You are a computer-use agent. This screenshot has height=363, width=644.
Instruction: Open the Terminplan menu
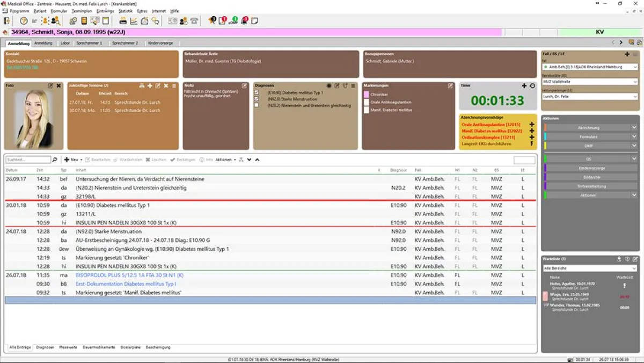tap(82, 11)
